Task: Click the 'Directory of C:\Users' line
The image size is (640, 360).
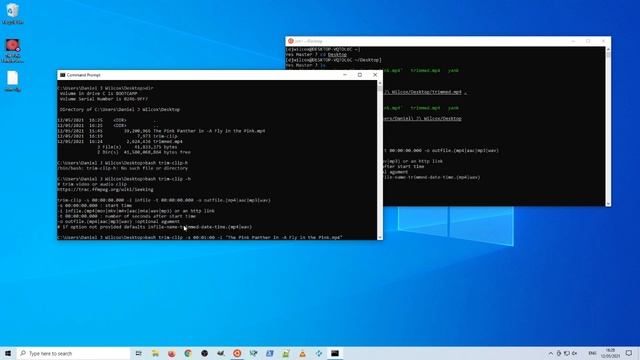Action: click(x=120, y=109)
